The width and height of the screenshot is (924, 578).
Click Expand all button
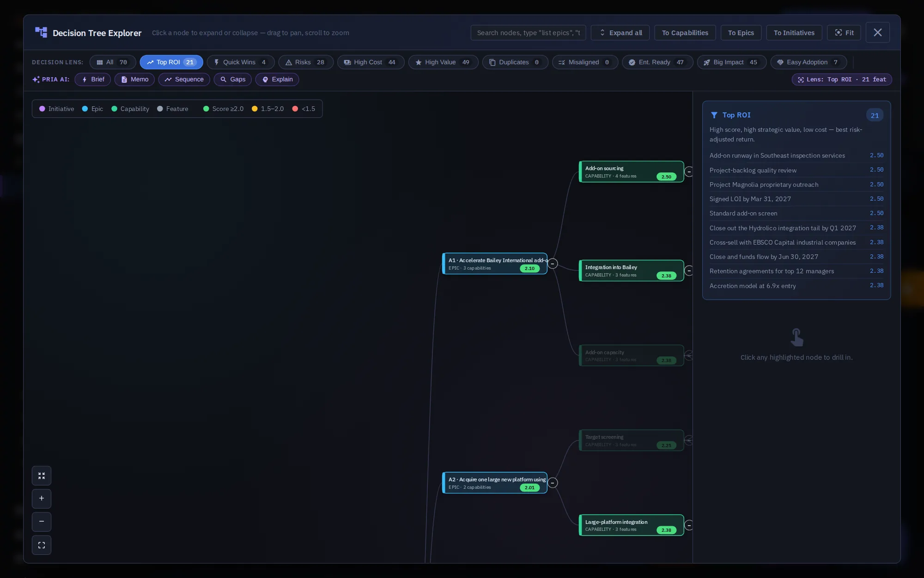point(620,33)
